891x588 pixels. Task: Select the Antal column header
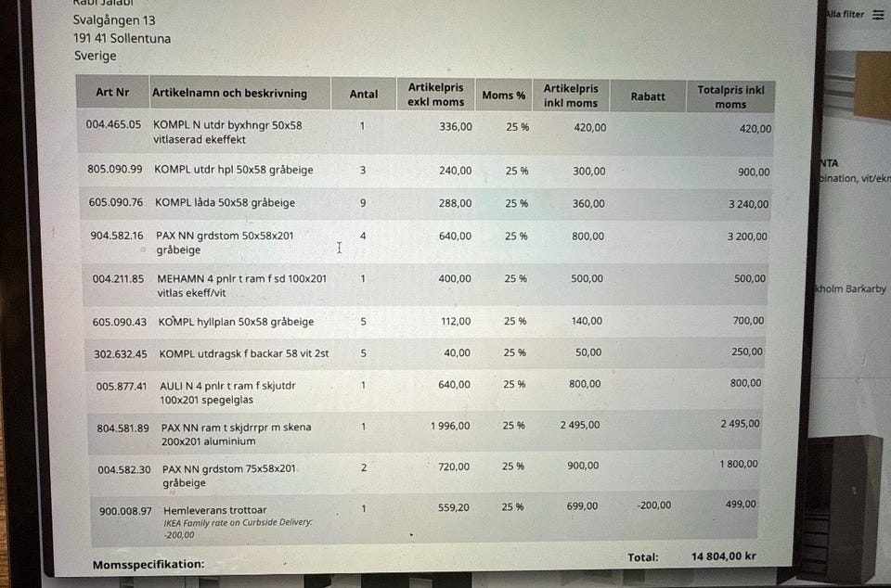pos(363,94)
